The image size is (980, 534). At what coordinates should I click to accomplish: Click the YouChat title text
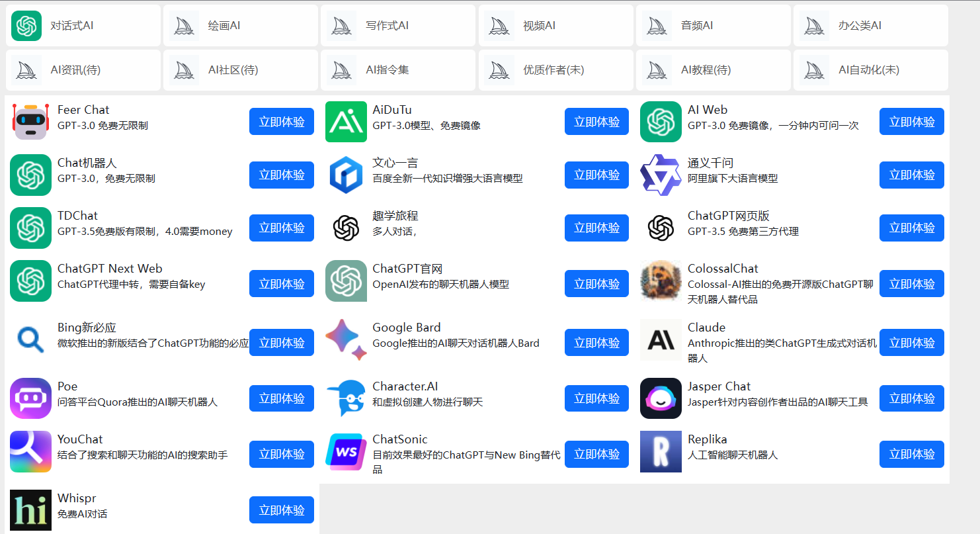tap(80, 439)
